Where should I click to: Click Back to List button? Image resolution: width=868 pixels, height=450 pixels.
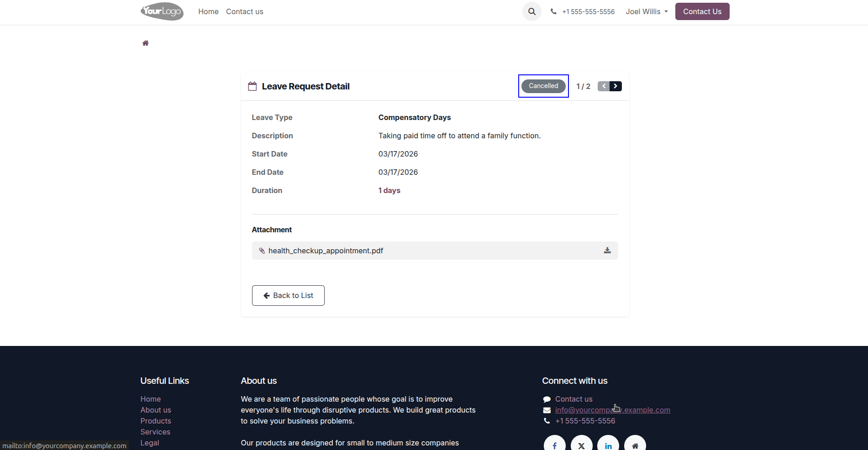click(x=288, y=295)
